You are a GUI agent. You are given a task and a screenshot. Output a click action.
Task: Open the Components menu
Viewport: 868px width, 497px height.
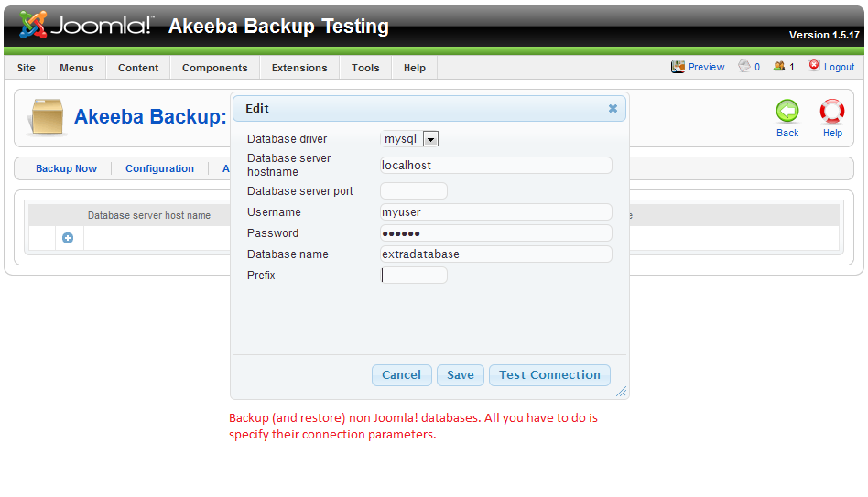point(214,68)
